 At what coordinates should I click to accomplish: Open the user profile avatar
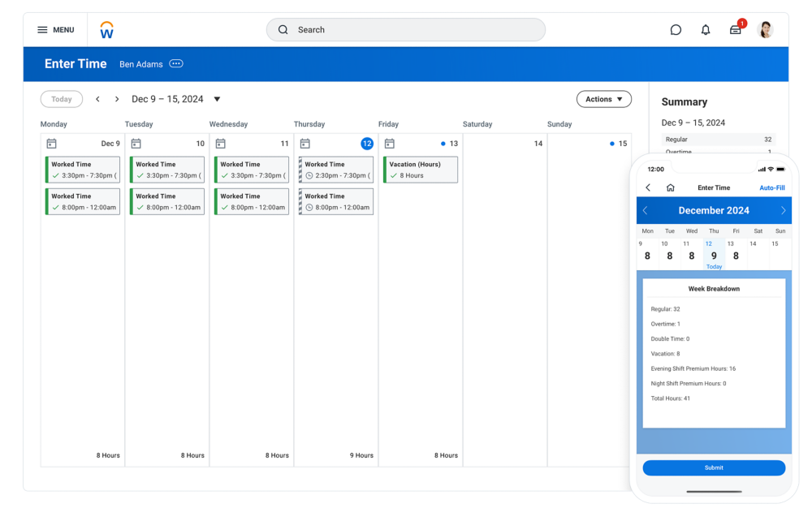pos(765,30)
